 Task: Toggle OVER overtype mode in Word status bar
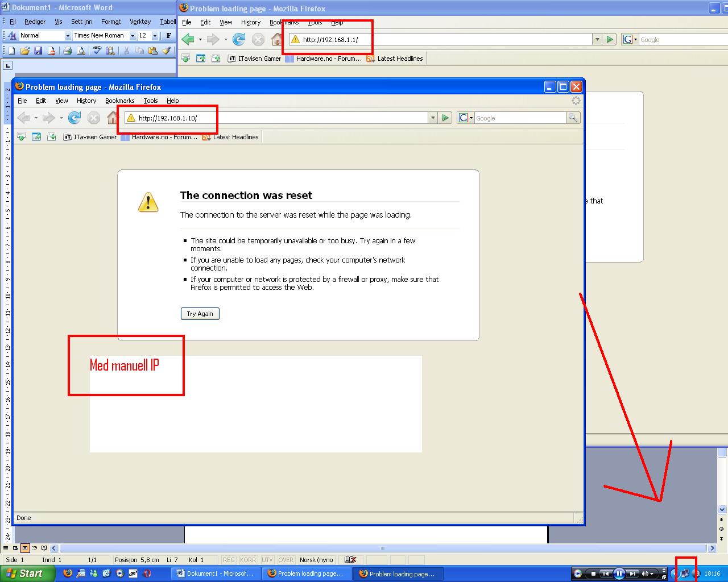286,560
